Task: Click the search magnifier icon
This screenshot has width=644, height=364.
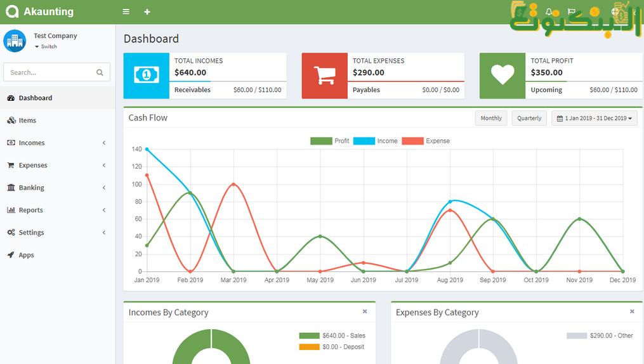Action: pyautogui.click(x=100, y=72)
